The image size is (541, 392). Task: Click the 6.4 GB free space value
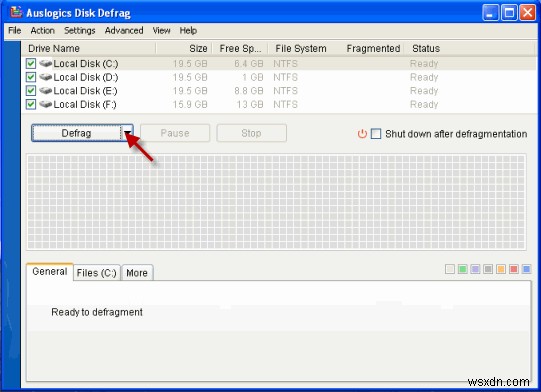click(248, 63)
